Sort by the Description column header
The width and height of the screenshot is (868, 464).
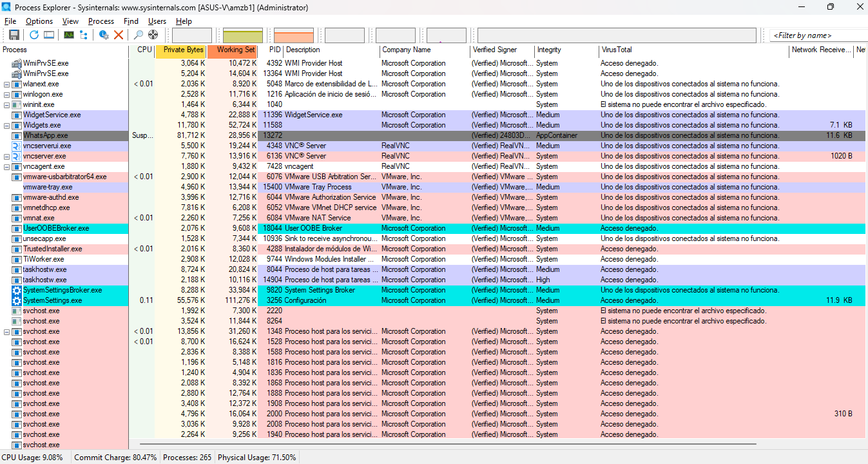coord(332,50)
